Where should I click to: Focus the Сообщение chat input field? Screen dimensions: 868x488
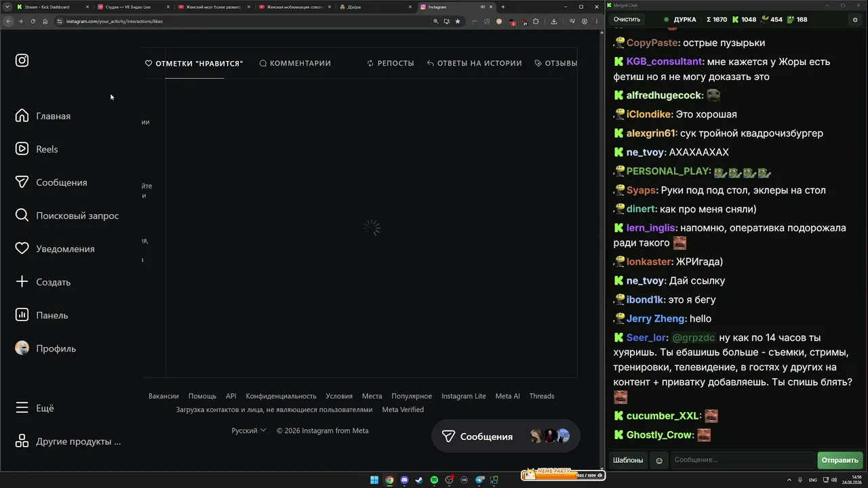[x=743, y=460]
